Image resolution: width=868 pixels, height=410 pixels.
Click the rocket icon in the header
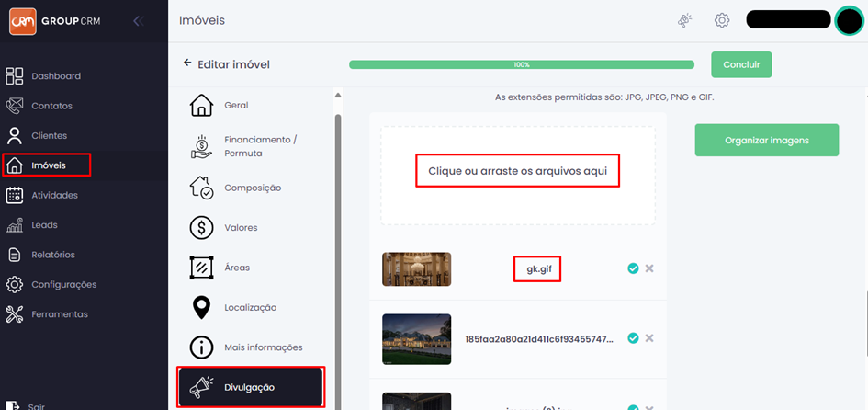tap(685, 20)
